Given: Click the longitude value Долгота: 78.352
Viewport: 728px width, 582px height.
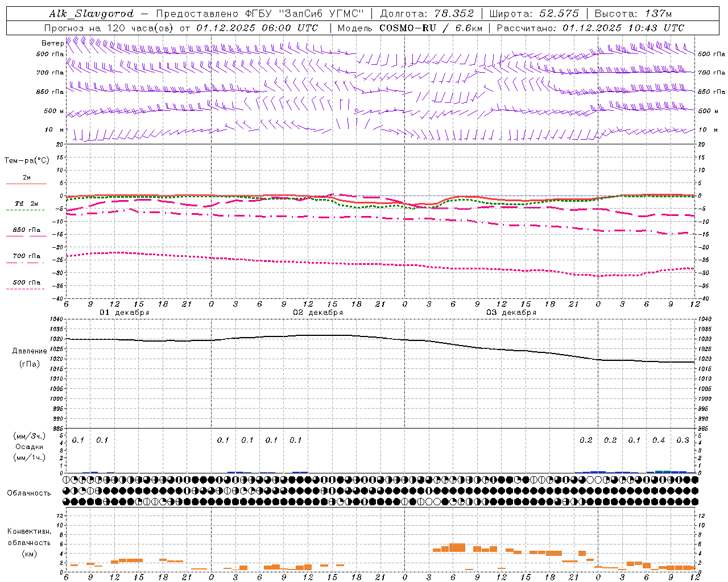Looking at the screenshot, I should [427, 14].
